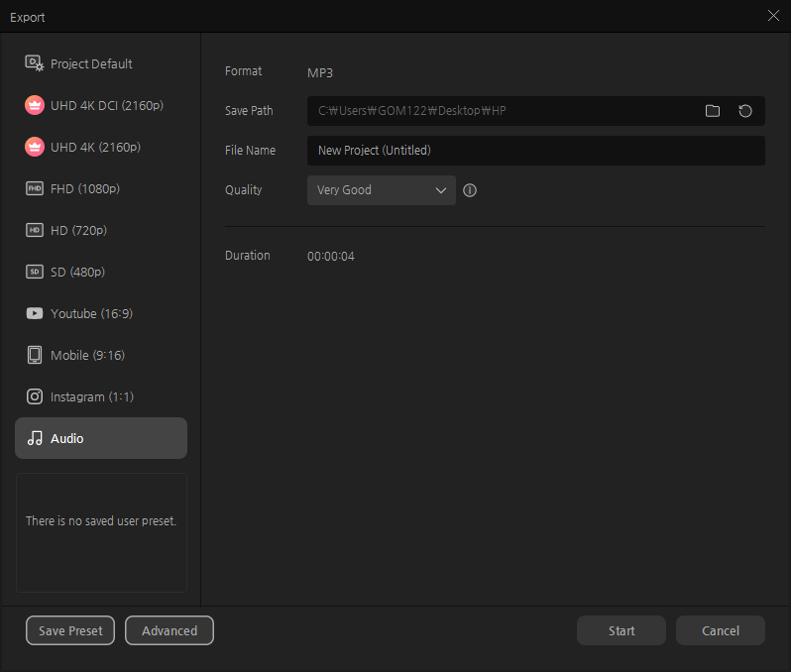791x672 pixels.
Task: Click the Mobile phone preset icon
Action: [x=35, y=355]
